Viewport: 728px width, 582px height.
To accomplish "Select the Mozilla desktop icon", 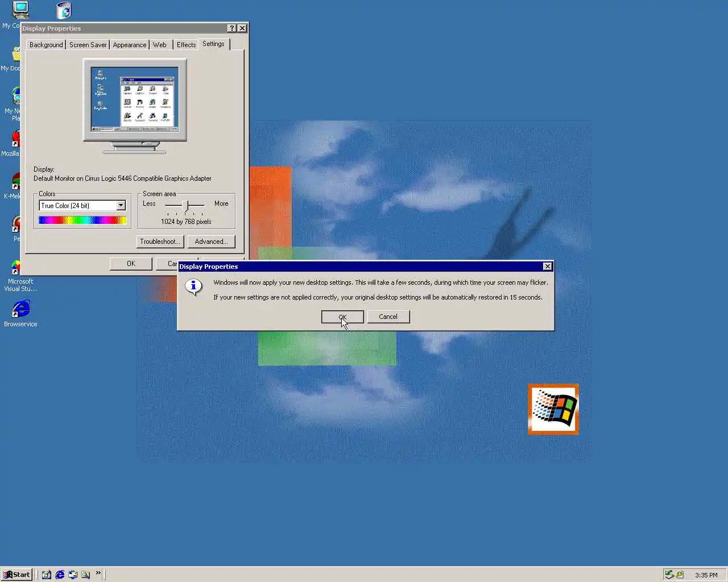I will coord(11,143).
